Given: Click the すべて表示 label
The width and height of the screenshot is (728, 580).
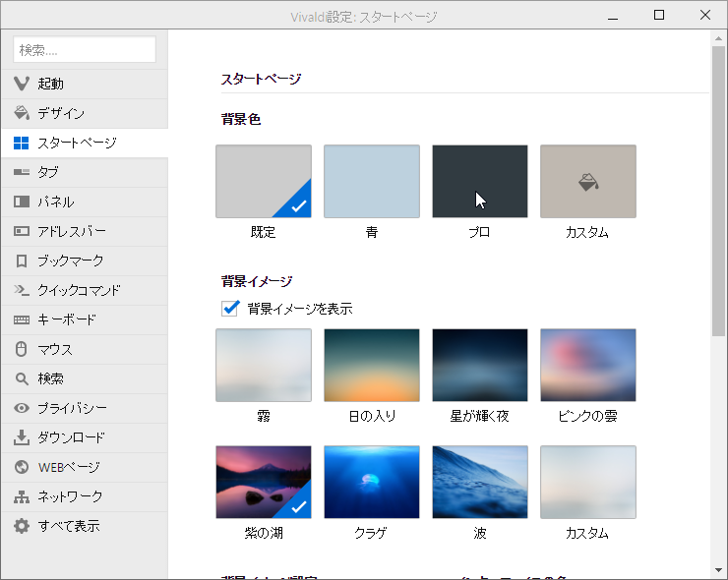Looking at the screenshot, I should (x=69, y=526).
